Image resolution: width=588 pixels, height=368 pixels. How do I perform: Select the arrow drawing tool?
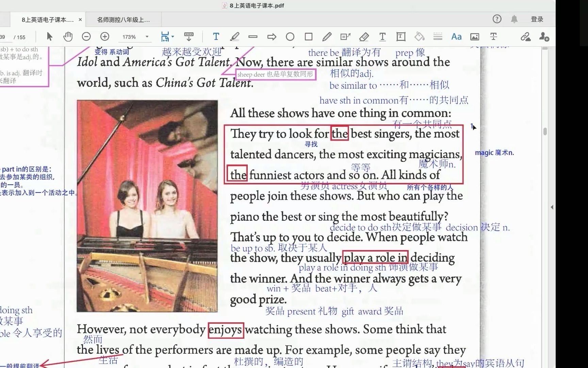coord(272,37)
